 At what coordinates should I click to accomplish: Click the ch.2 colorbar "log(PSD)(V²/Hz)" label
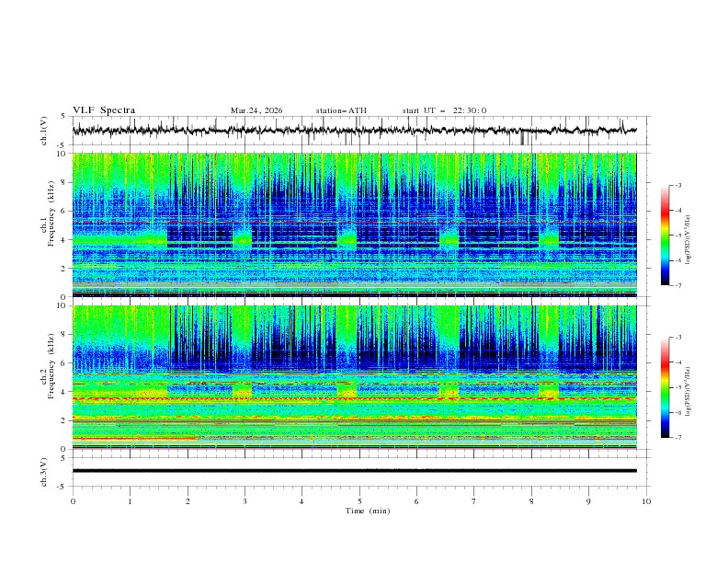688,391
